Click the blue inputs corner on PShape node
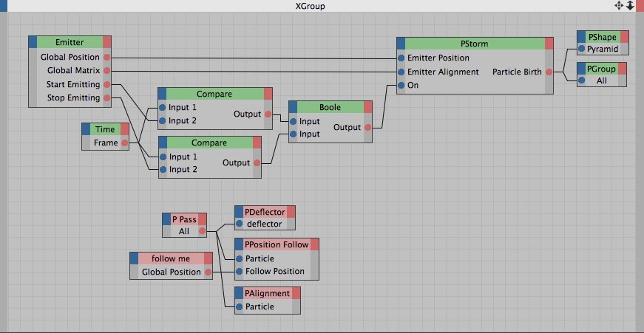 [x=581, y=36]
